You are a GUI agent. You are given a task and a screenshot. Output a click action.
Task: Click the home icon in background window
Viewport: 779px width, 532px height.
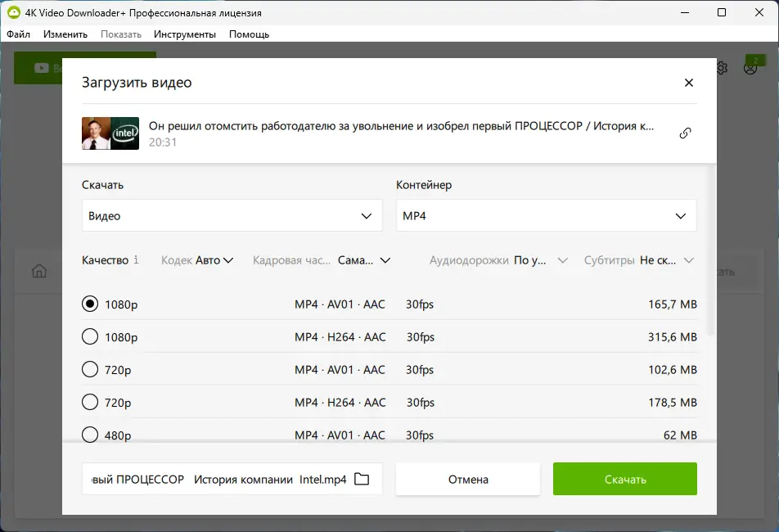(39, 271)
